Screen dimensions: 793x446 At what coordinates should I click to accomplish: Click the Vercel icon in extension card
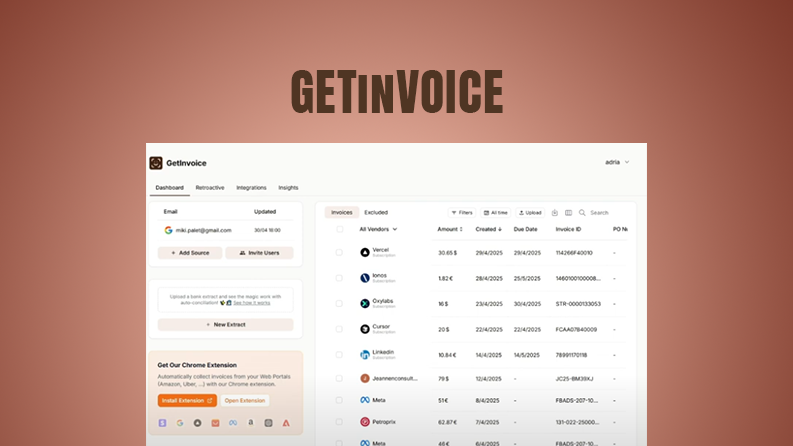[198, 423]
